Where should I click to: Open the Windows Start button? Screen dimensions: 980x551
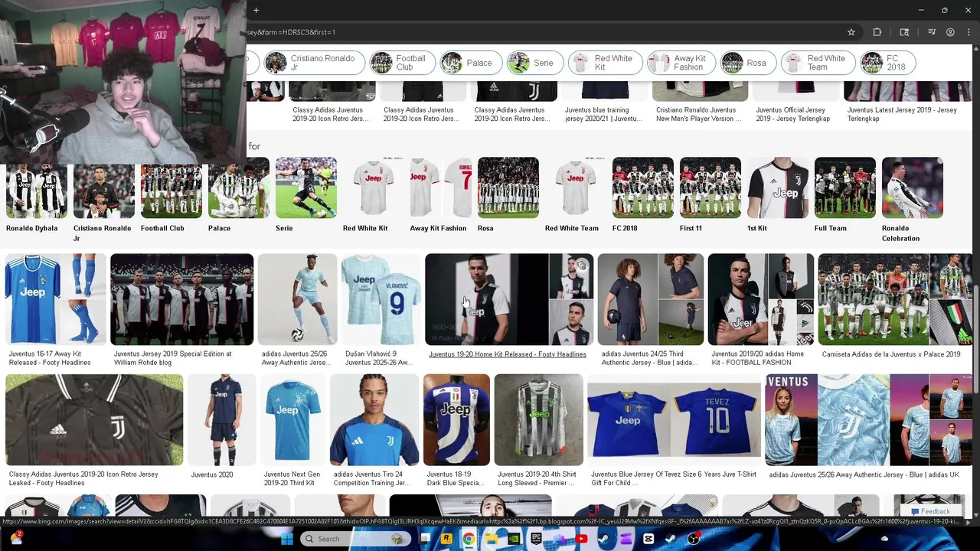pyautogui.click(x=286, y=539)
